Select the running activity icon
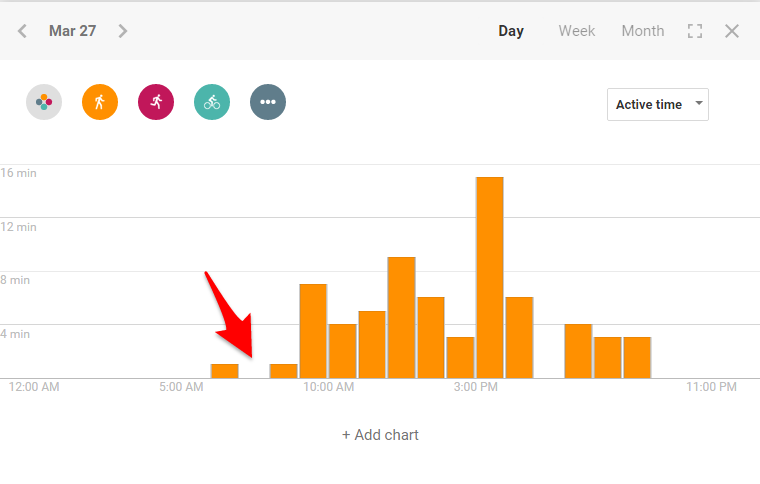 tap(156, 101)
